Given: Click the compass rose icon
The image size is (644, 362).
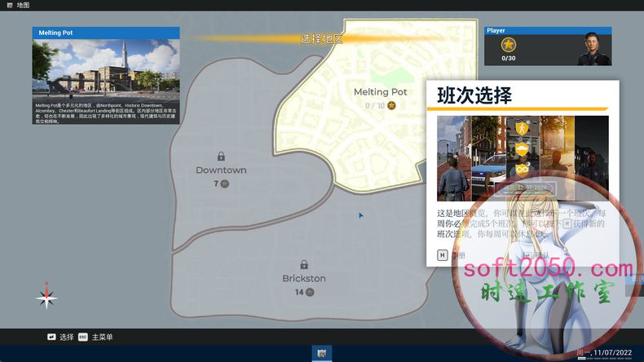Looking at the screenshot, I should (x=46, y=298).
